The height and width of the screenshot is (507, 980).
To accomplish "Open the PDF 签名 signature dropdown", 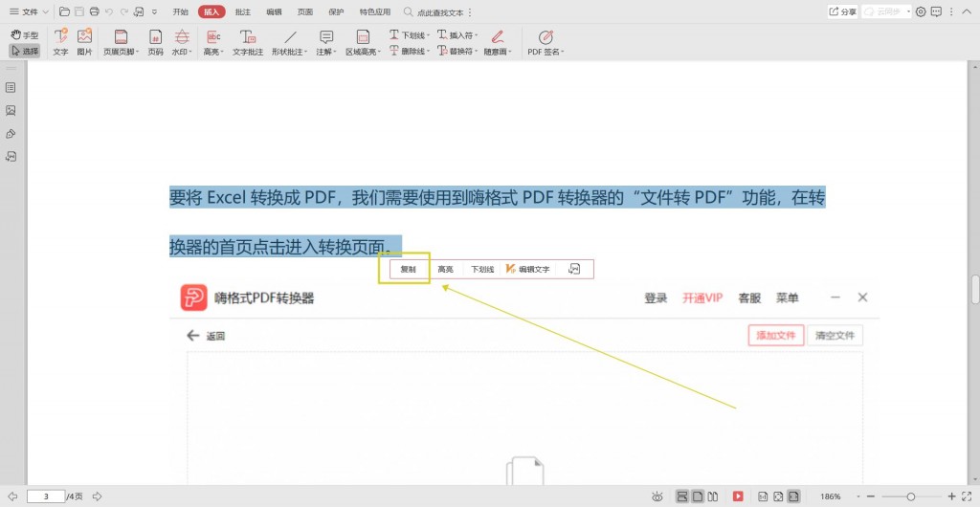I will pyautogui.click(x=546, y=42).
